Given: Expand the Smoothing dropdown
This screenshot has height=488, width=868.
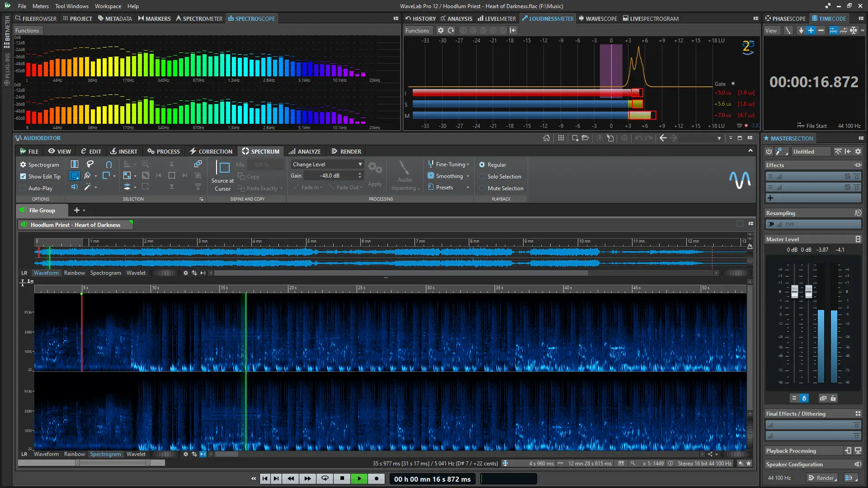Looking at the screenshot, I should pyautogui.click(x=467, y=176).
